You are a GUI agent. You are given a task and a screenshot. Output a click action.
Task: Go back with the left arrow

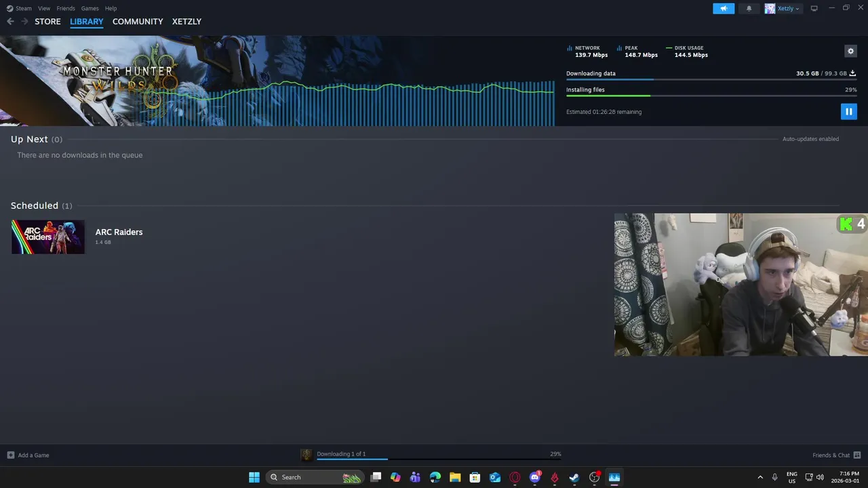click(x=10, y=22)
